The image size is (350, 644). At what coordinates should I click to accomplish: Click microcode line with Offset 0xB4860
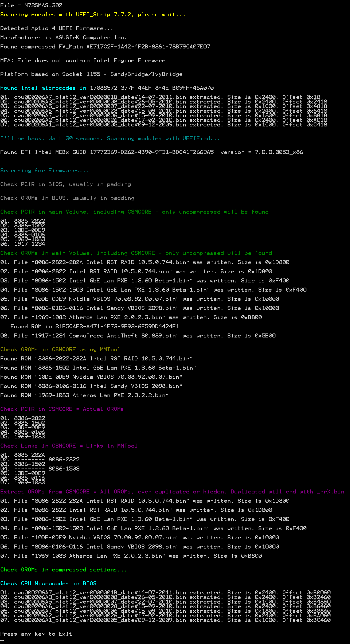click(x=165, y=602)
